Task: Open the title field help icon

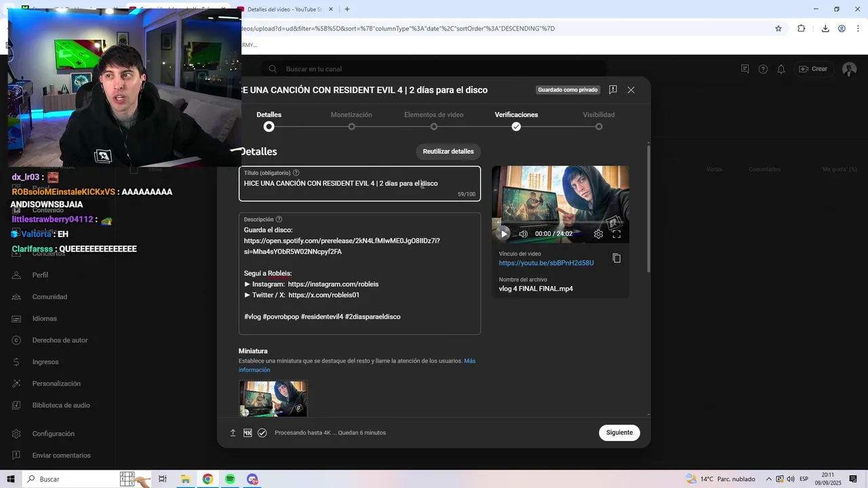Action: [296, 173]
